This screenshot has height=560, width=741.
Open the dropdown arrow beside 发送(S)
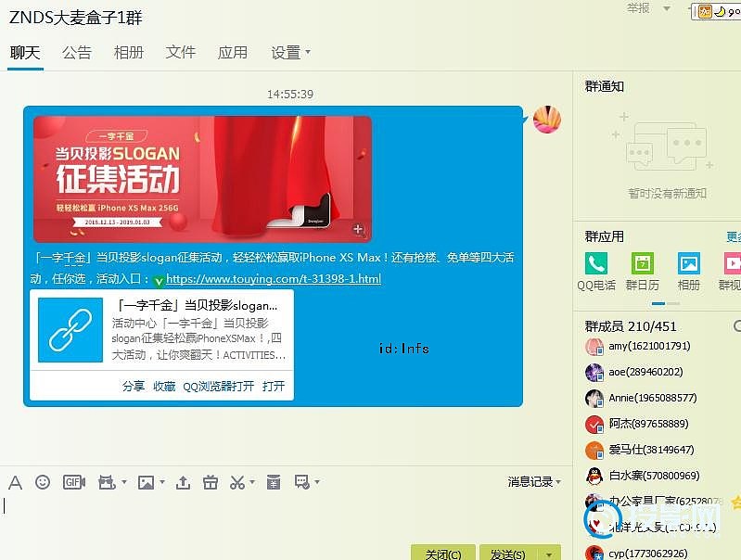549,554
